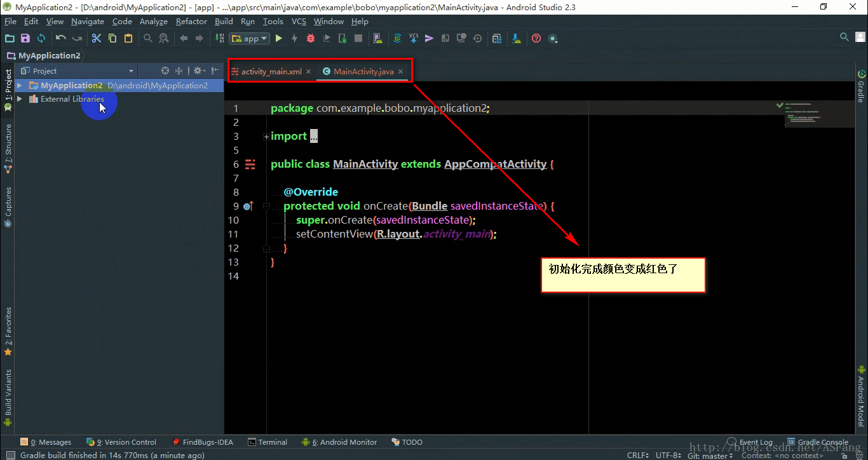This screenshot has width=868, height=460.
Task: Click the VCS commit arrow icon
Action: tap(429, 38)
